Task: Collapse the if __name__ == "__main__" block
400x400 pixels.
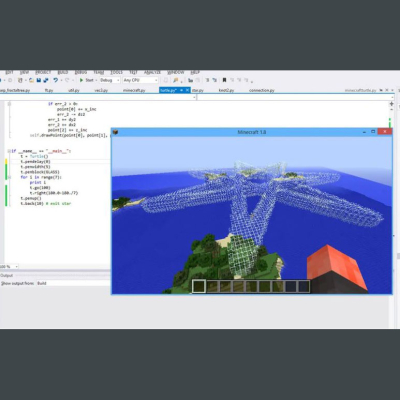Action: click(x=9, y=151)
